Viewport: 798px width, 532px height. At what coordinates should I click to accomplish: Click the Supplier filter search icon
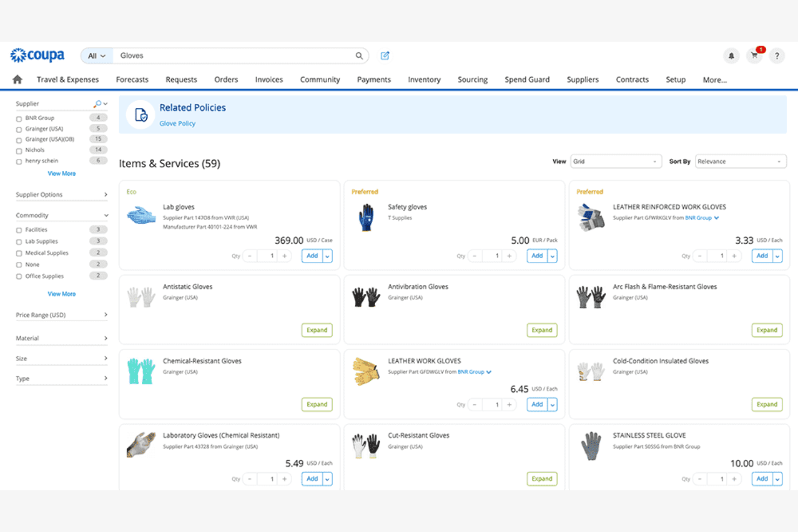[97, 103]
